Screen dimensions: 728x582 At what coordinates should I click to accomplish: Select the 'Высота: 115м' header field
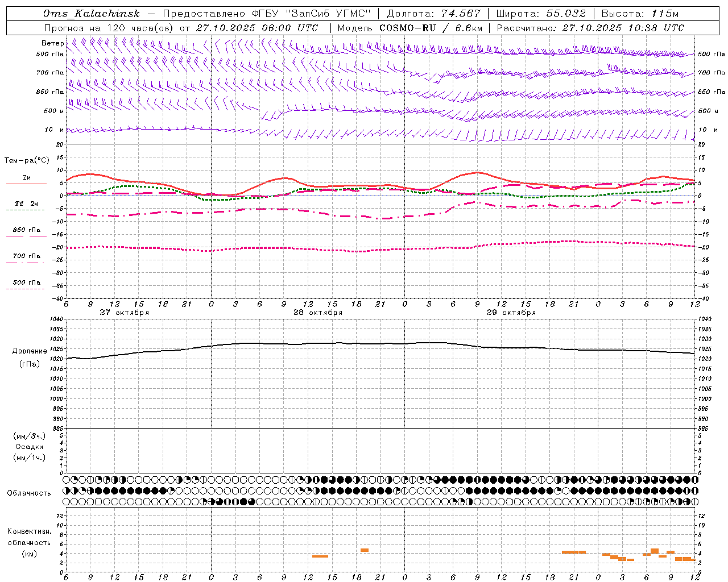tap(640, 14)
